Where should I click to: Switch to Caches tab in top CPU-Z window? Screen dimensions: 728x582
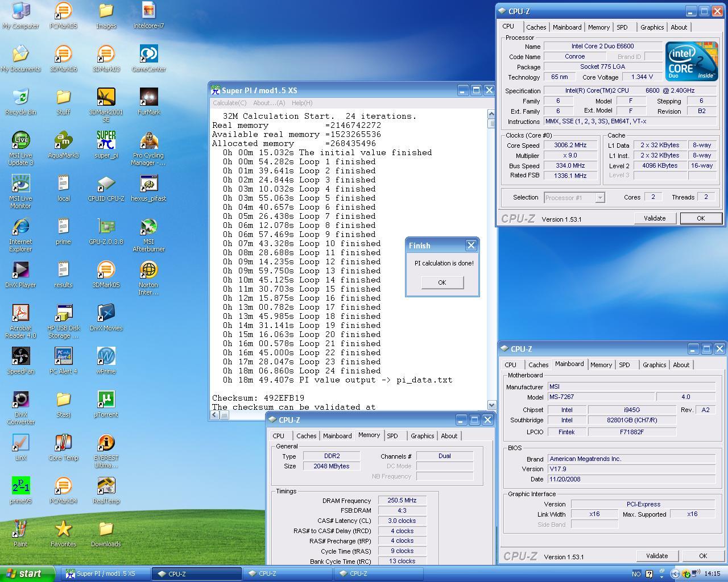(x=536, y=27)
